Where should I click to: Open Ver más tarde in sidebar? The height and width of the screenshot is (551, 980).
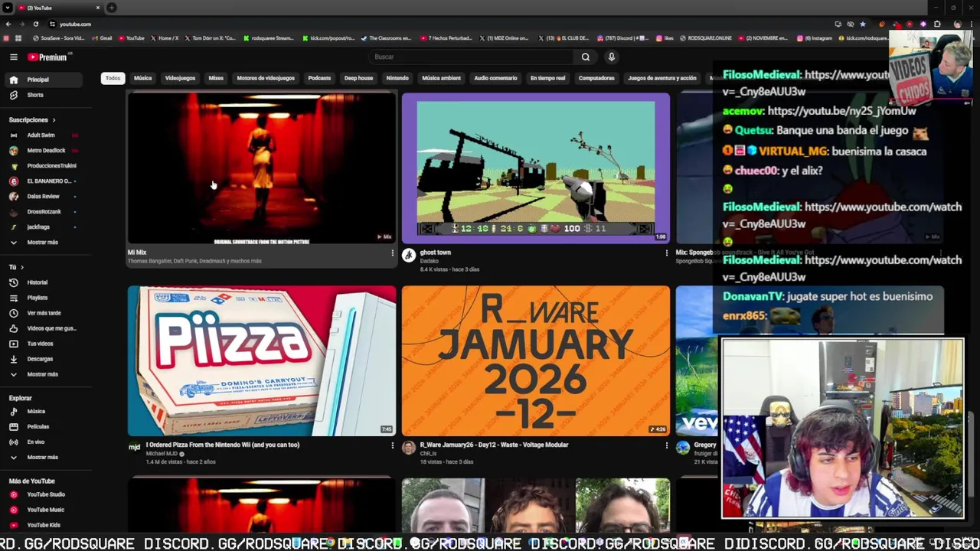[46, 313]
